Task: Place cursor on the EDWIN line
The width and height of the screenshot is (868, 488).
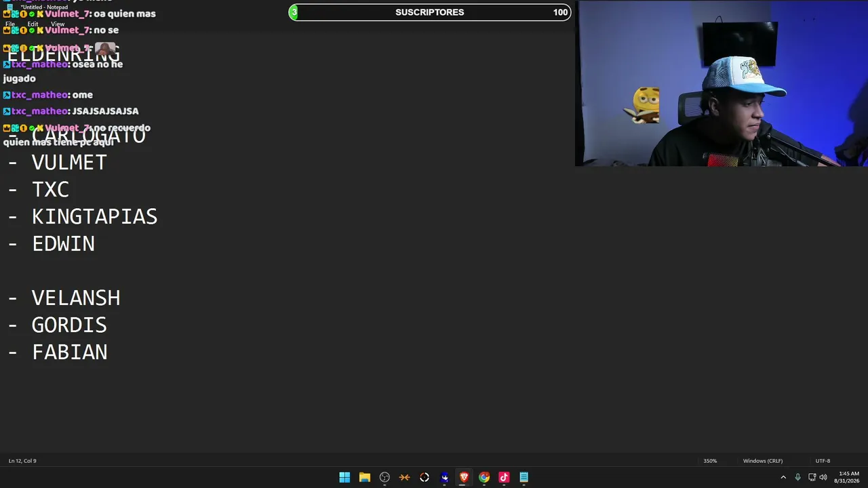Action: (x=63, y=244)
